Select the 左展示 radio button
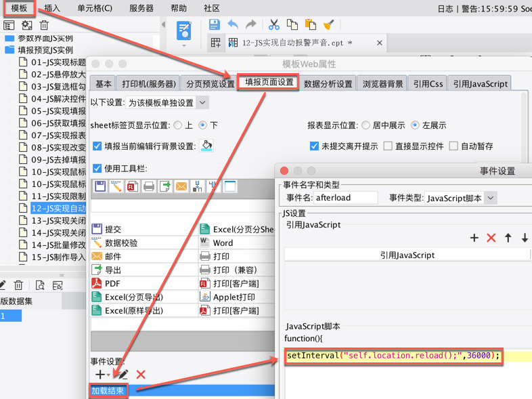 (415, 125)
